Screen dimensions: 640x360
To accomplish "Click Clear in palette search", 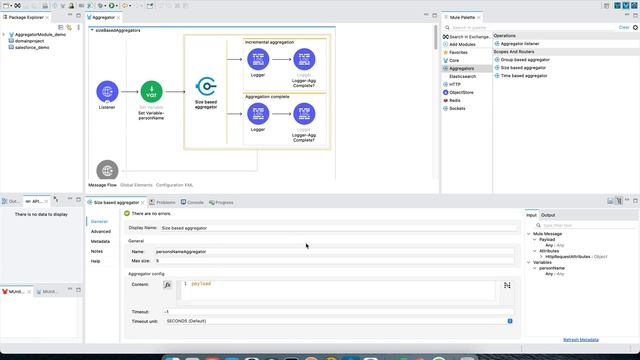I will pos(624,27).
